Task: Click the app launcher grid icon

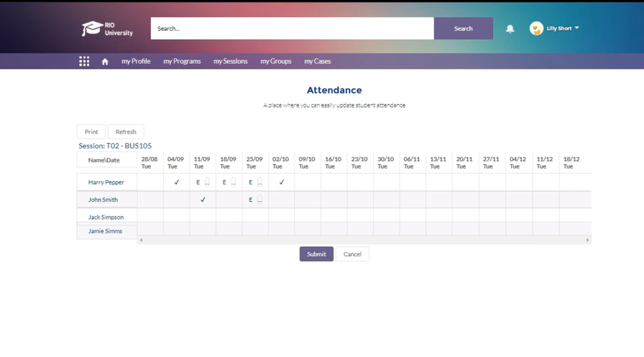Action: click(x=84, y=61)
